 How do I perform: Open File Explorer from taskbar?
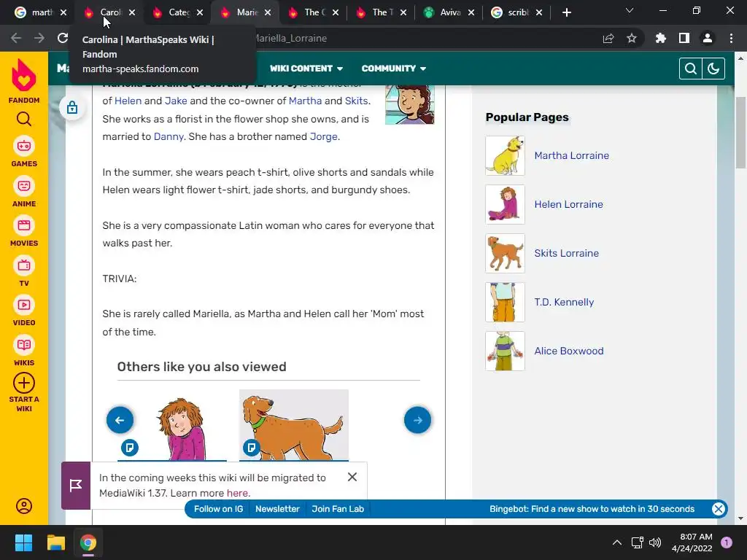(x=55, y=542)
